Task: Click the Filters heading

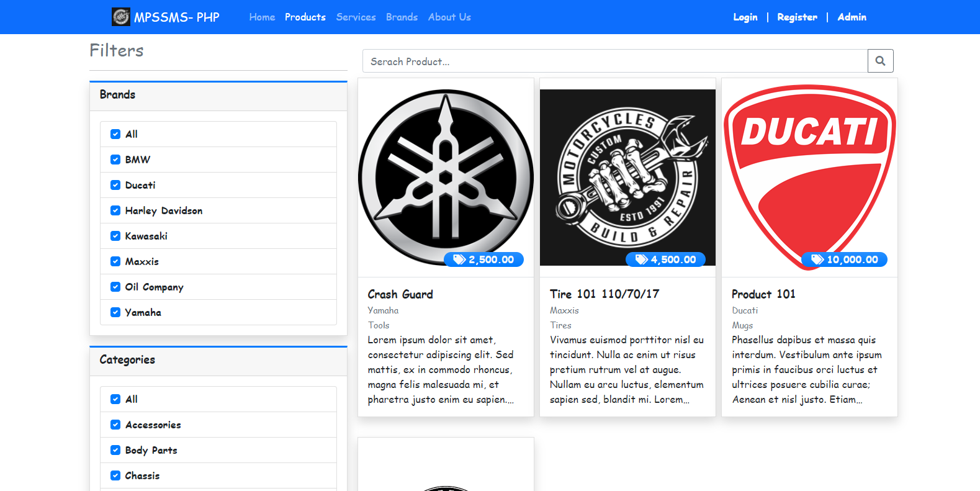Action: [117, 50]
